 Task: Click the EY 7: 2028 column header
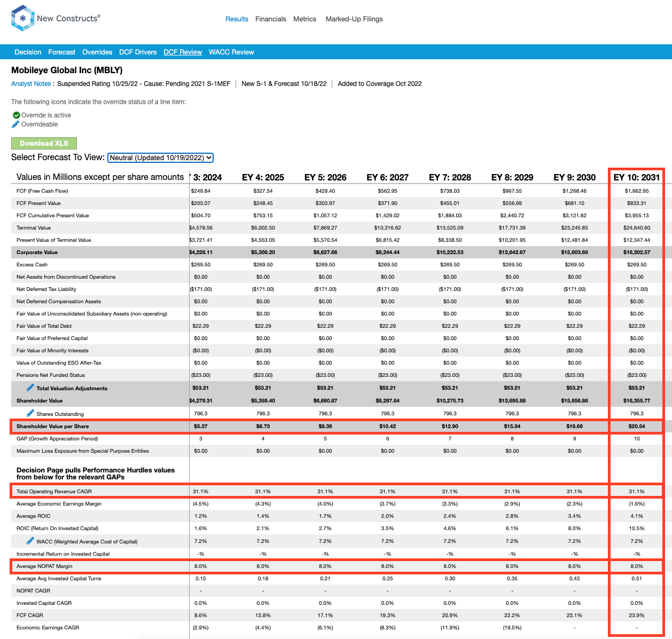point(450,177)
